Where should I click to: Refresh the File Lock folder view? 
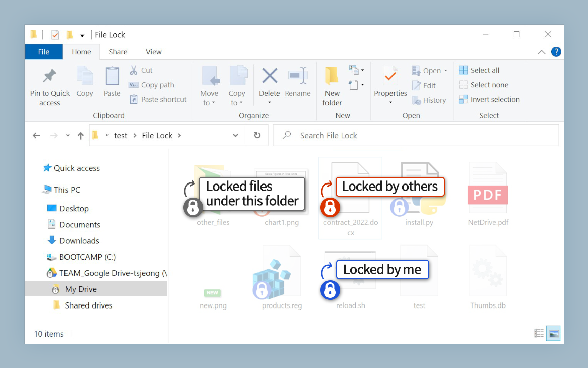(257, 135)
